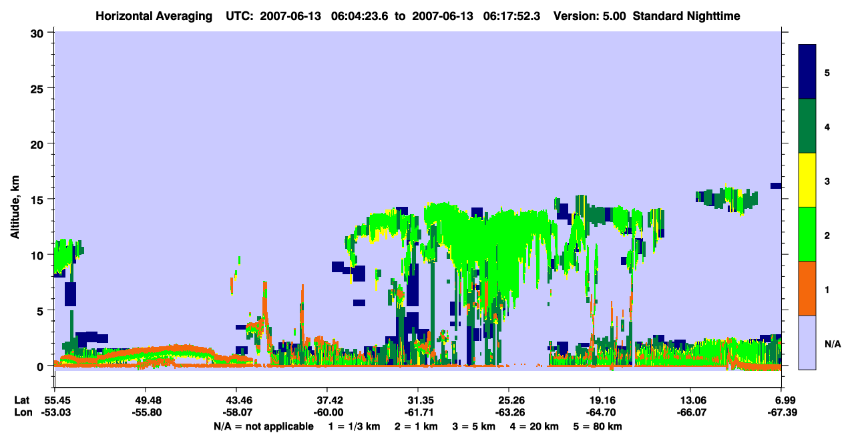Click the colorbar label '2'

[827, 235]
